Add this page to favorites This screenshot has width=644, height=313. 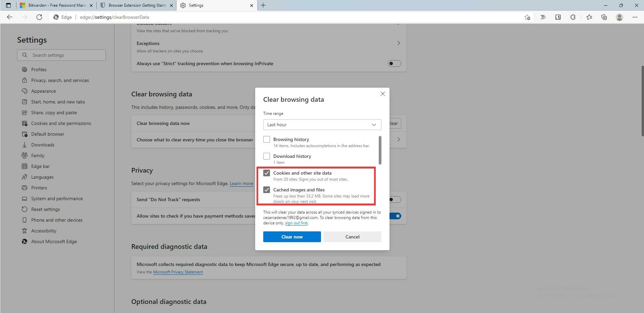pyautogui.click(x=527, y=17)
